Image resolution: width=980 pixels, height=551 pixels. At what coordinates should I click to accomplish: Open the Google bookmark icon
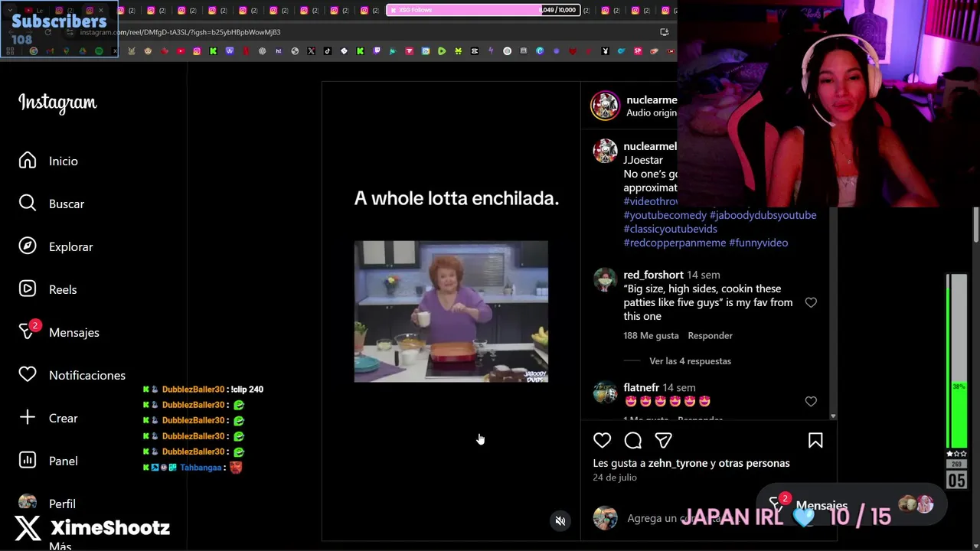[x=34, y=51]
